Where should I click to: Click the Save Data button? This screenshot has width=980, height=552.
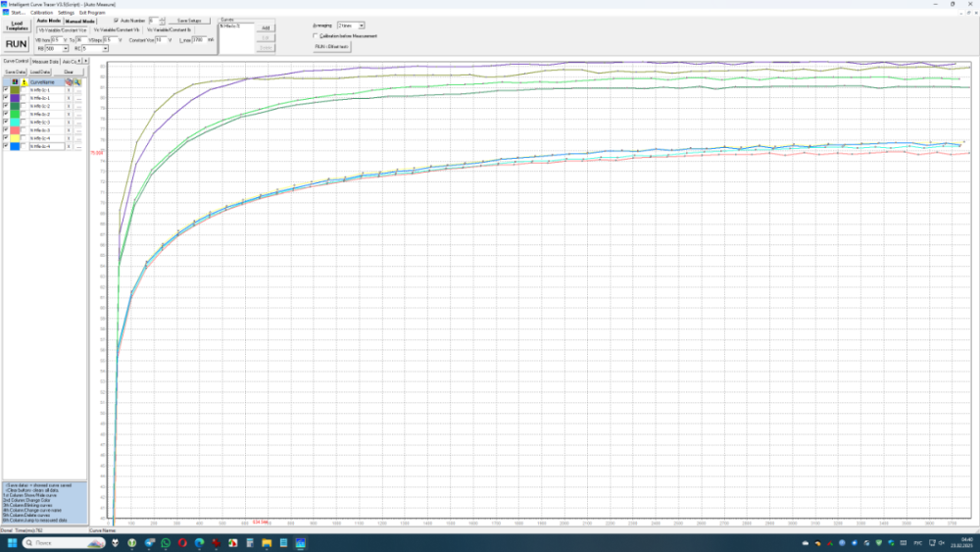click(x=15, y=72)
